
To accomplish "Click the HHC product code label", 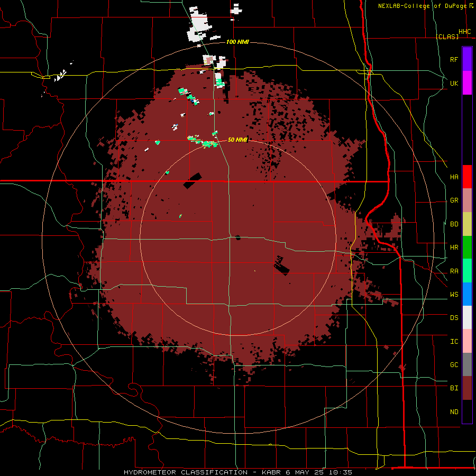I will tap(464, 32).
